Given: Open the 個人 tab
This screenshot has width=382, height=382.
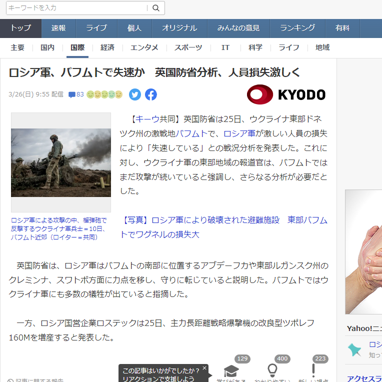Looking at the screenshot, I should pyautogui.click(x=134, y=28).
